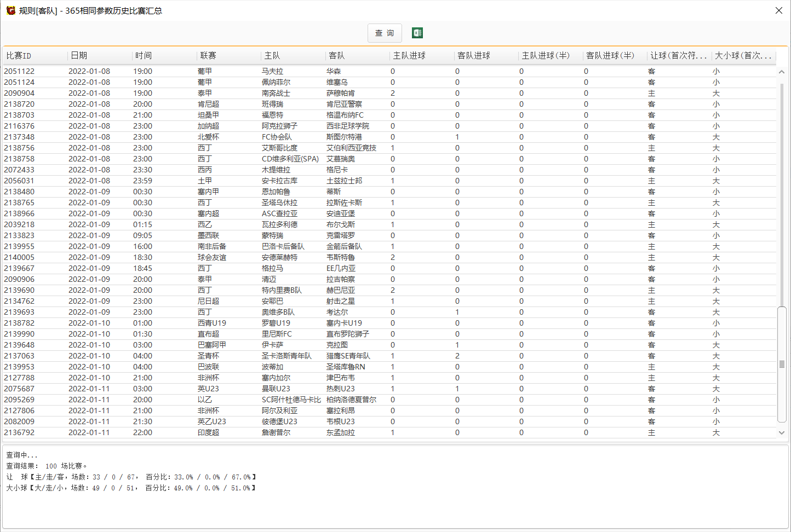Click home team 南奔战士
This screenshot has height=532, width=791.
tap(276, 93)
